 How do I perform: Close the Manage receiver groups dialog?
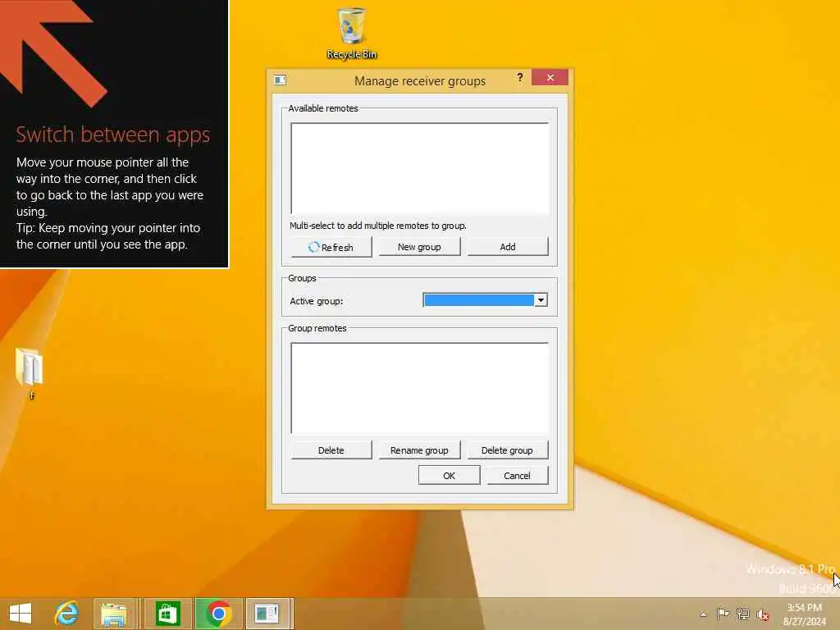point(550,78)
